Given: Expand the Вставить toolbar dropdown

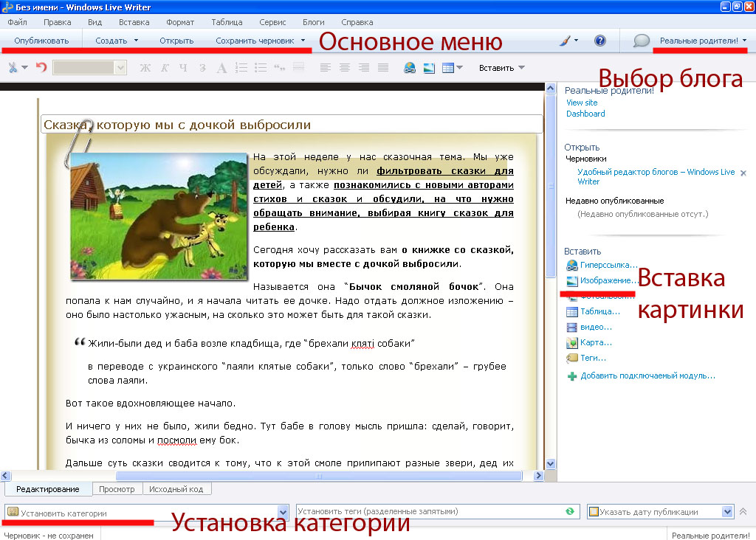Looking at the screenshot, I should pos(501,68).
